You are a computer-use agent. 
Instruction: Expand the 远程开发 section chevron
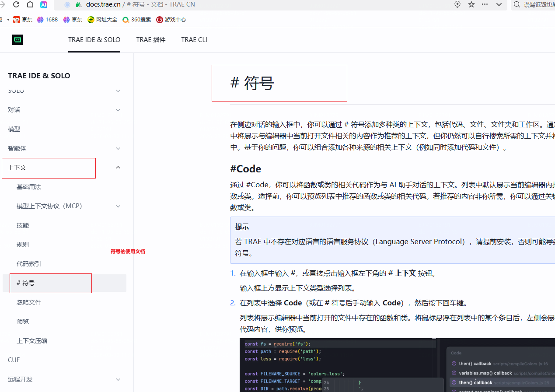click(x=118, y=379)
